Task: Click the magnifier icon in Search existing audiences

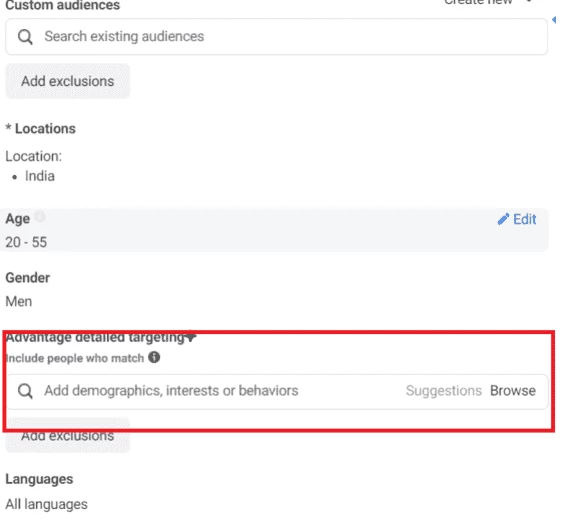Action: click(25, 37)
